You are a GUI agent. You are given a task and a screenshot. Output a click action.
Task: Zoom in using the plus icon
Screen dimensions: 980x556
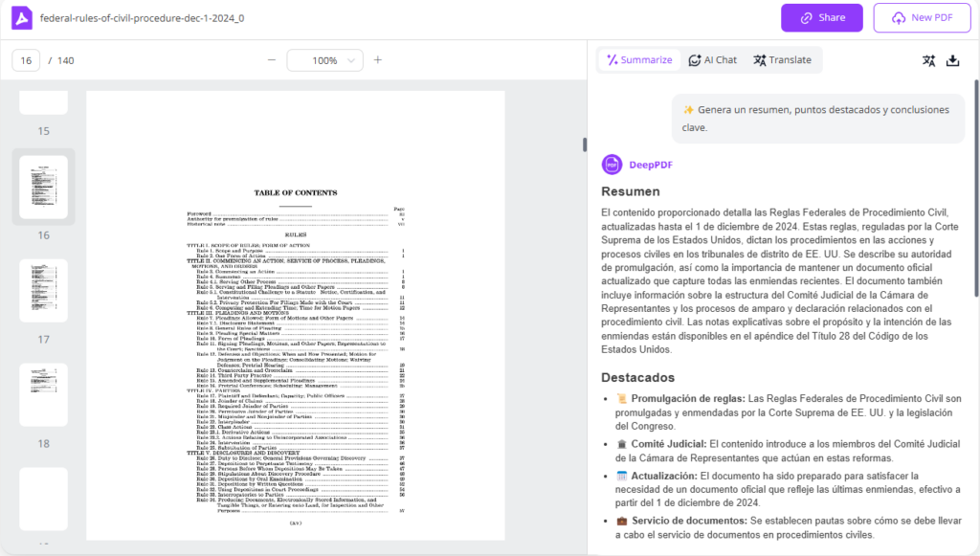click(378, 59)
